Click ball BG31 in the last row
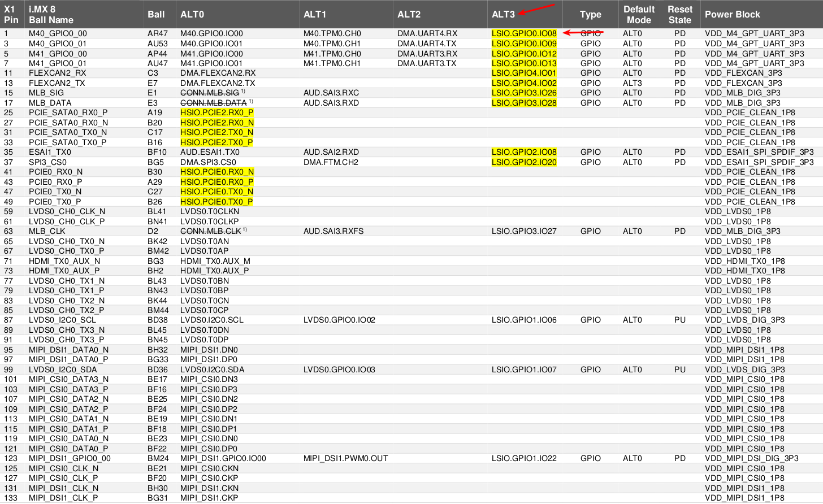The image size is (823, 504). click(158, 498)
